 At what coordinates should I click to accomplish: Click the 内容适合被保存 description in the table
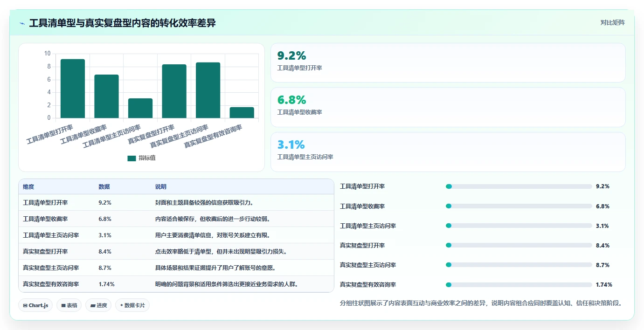213,219
